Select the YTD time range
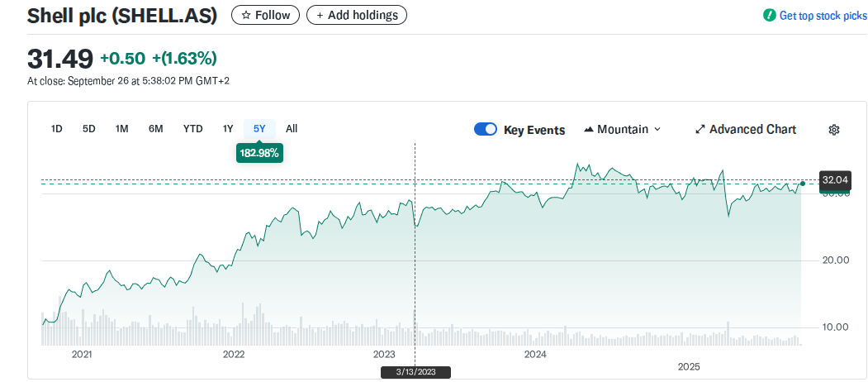This screenshot has width=868, height=382. coord(192,129)
